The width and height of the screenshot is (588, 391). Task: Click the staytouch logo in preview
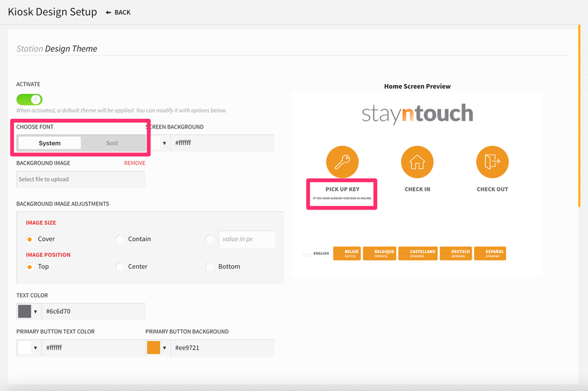coord(417,114)
